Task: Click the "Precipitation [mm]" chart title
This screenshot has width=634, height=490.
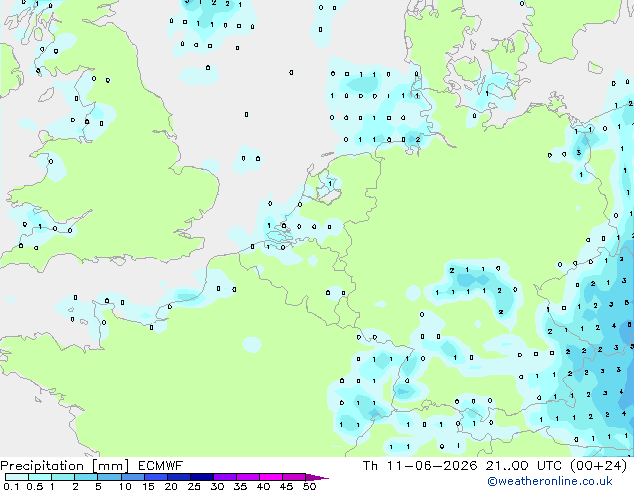Action: (x=64, y=466)
